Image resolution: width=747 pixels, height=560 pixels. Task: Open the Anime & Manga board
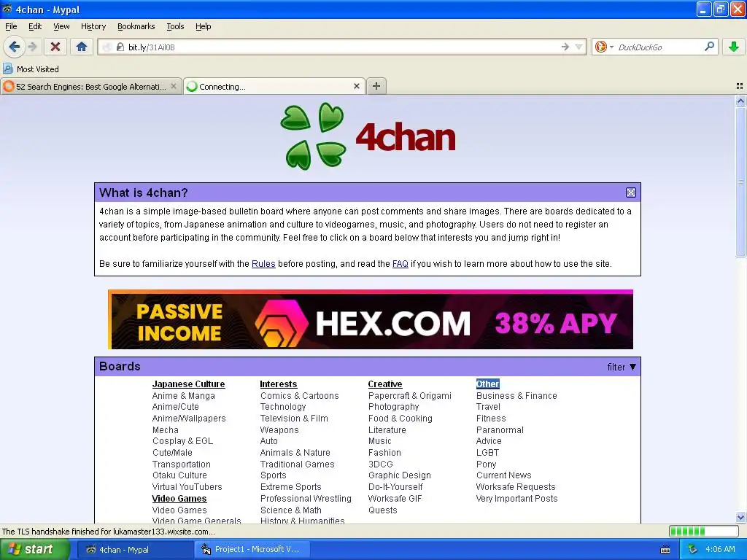[x=183, y=396]
